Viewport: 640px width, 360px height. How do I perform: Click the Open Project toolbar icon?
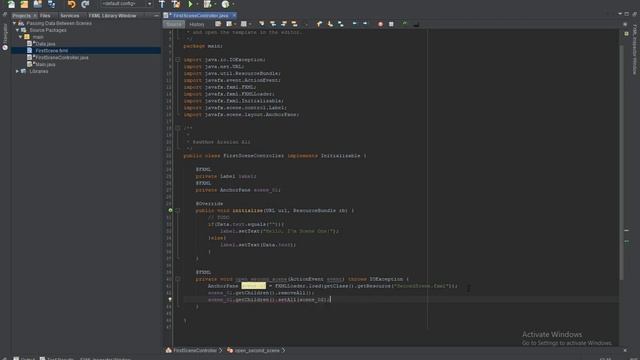tap(38, 4)
